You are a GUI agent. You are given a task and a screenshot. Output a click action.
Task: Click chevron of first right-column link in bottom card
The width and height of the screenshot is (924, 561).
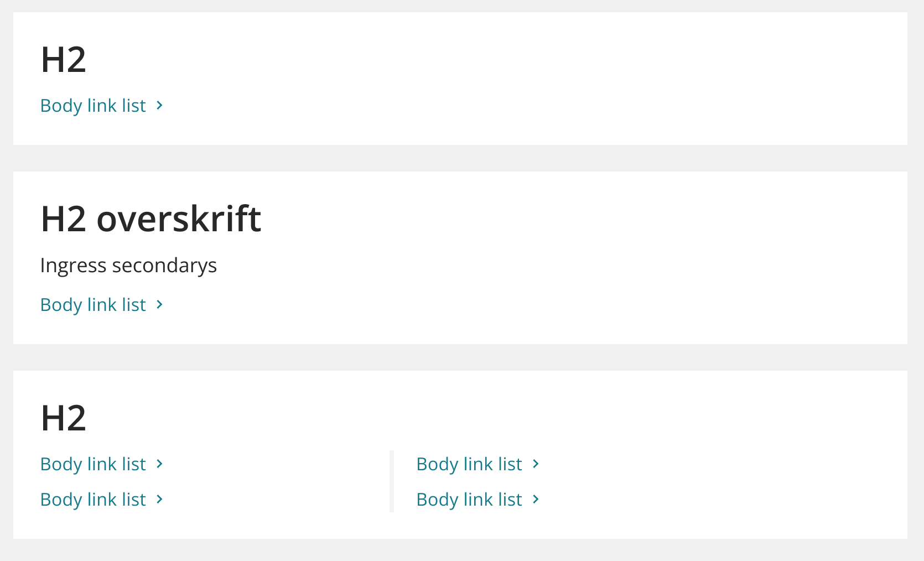[536, 464]
